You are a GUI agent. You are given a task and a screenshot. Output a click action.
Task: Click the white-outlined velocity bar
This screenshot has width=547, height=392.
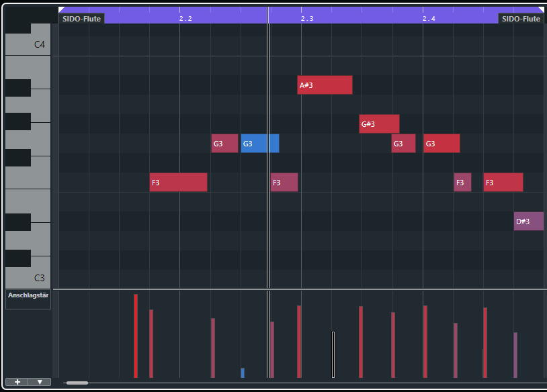tap(333, 354)
